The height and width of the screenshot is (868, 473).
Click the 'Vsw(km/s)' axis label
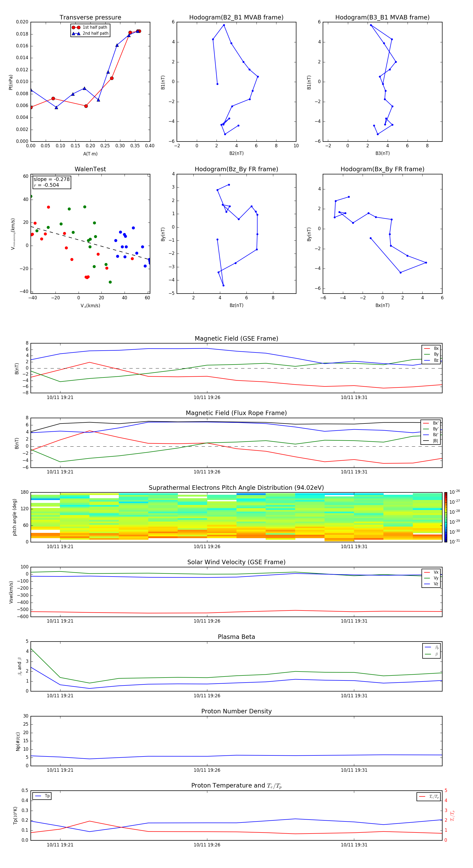pos(11,592)
